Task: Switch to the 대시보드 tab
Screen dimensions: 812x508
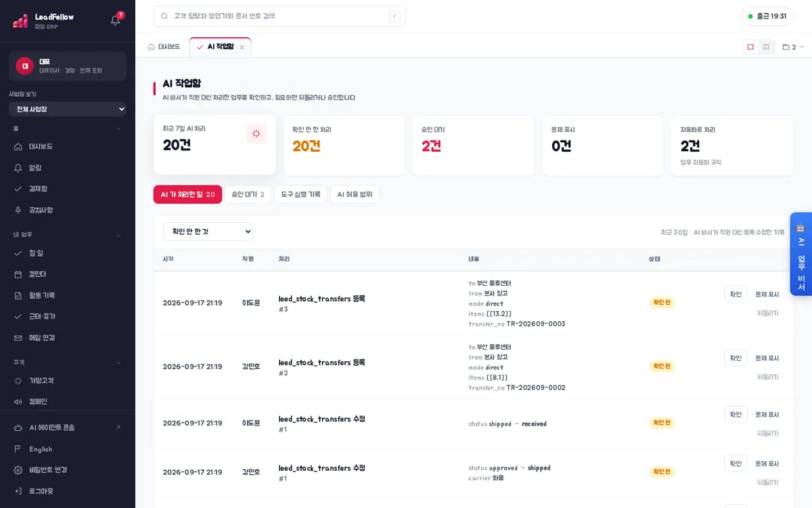Action: (164, 47)
